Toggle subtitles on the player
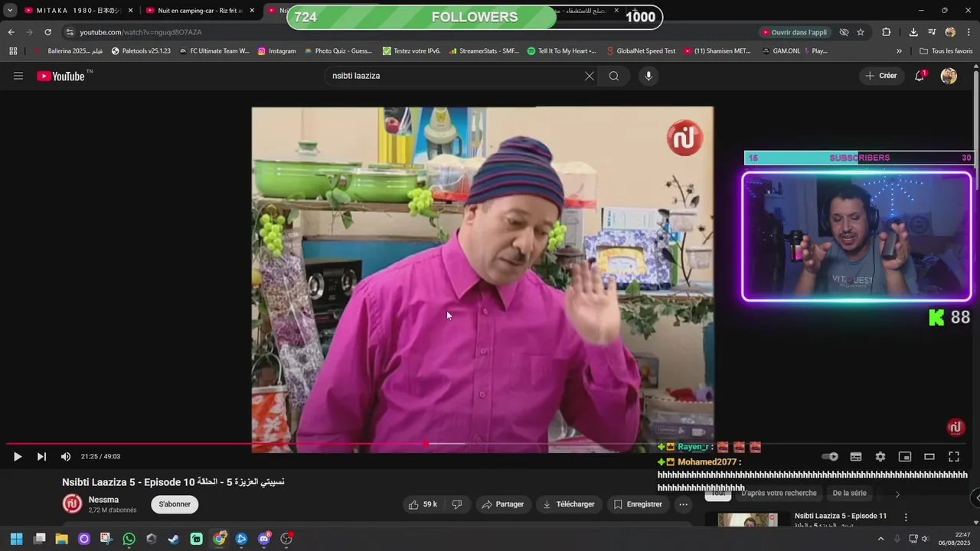Viewport: 980px width, 551px height. click(x=856, y=457)
